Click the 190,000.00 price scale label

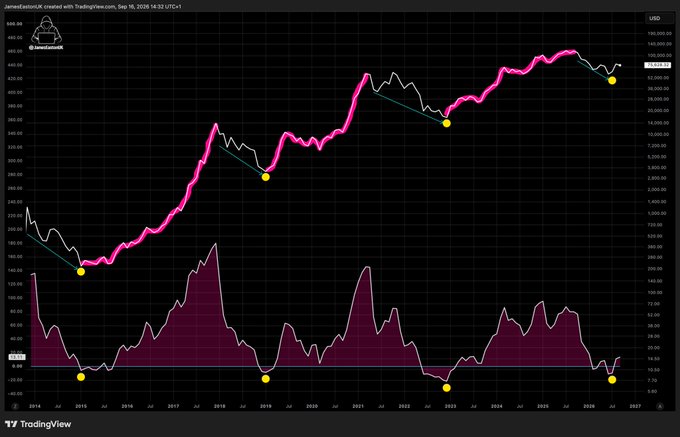(x=659, y=33)
